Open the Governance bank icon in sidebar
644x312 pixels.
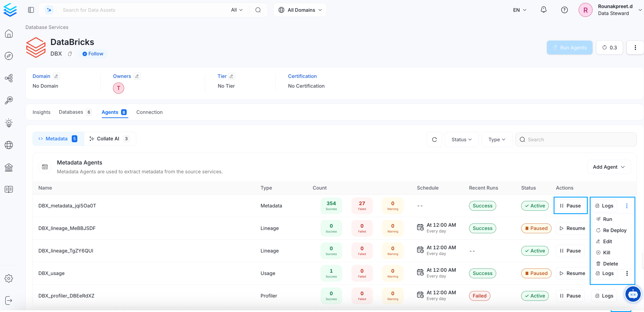coord(9,167)
